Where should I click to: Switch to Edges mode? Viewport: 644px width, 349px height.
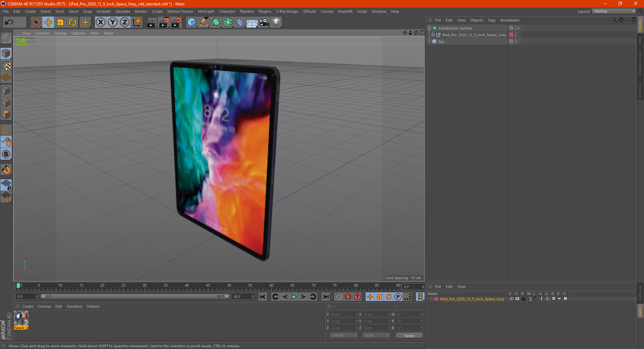point(6,102)
